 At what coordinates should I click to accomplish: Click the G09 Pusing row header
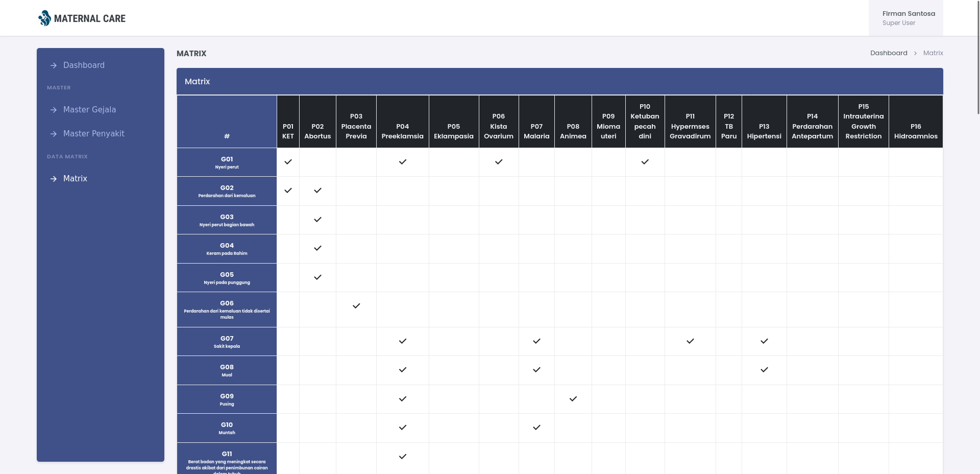(227, 399)
